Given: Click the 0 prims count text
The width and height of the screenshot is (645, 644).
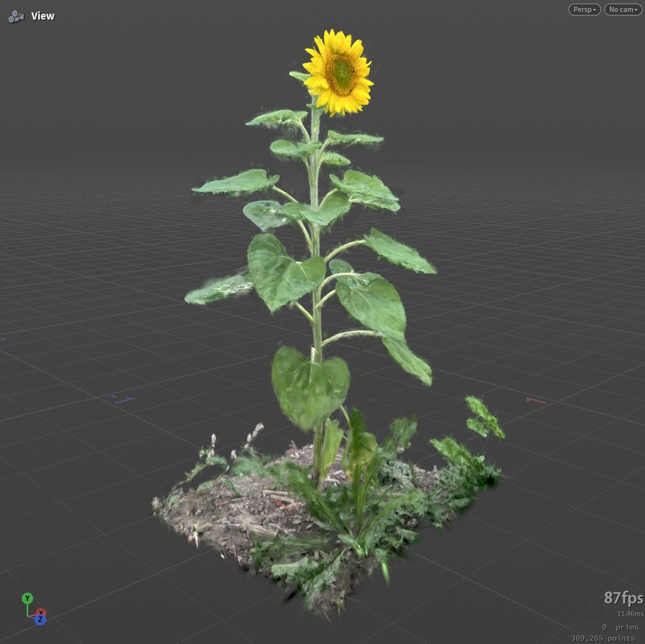Looking at the screenshot, I should coord(620,627).
